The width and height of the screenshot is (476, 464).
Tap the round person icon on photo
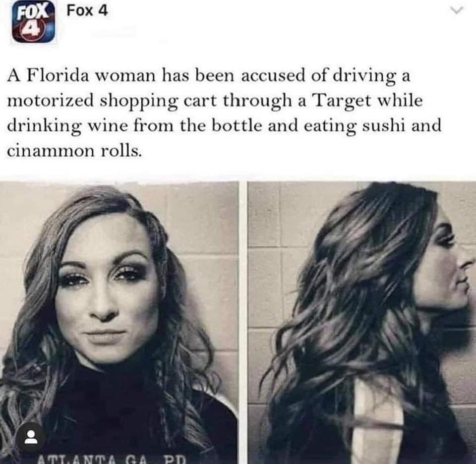(31, 436)
